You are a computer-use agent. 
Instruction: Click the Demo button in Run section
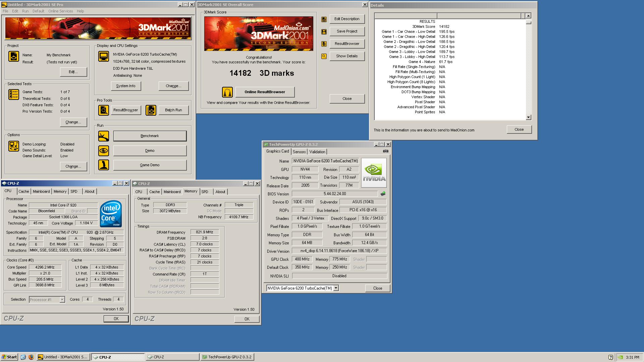pos(150,151)
